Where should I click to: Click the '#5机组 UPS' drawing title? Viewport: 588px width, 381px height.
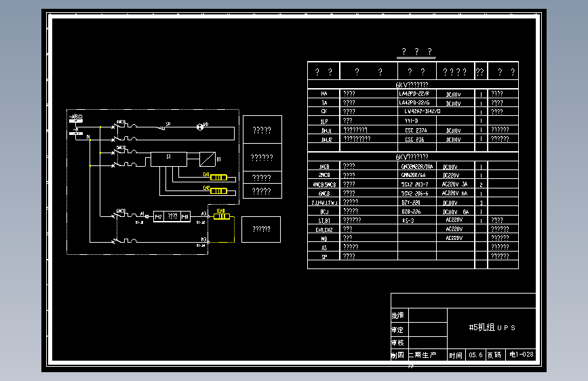(492, 327)
